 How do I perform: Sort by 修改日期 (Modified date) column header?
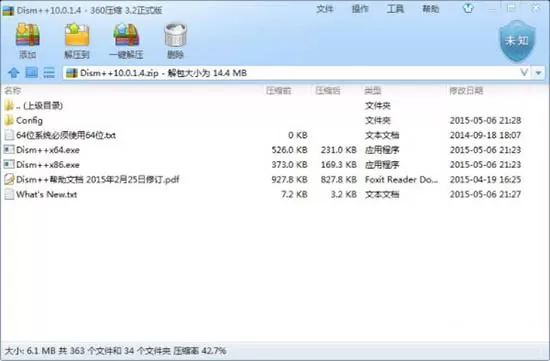coord(467,91)
